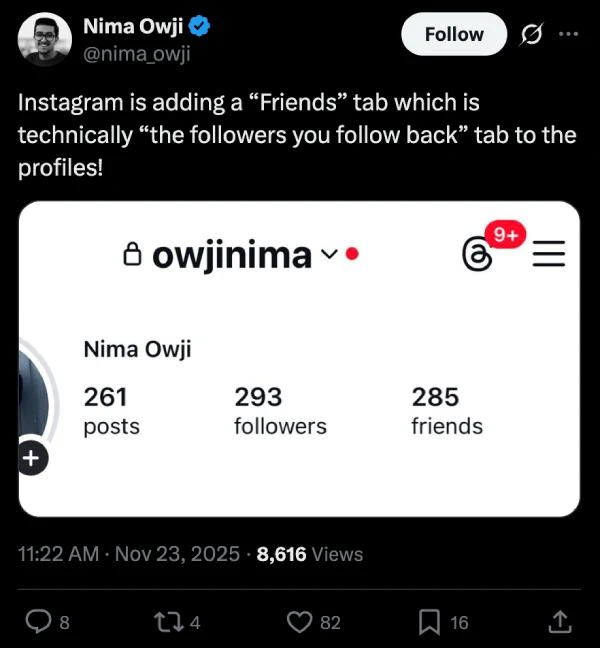Open the share post icon
600x648 pixels.
click(561, 622)
